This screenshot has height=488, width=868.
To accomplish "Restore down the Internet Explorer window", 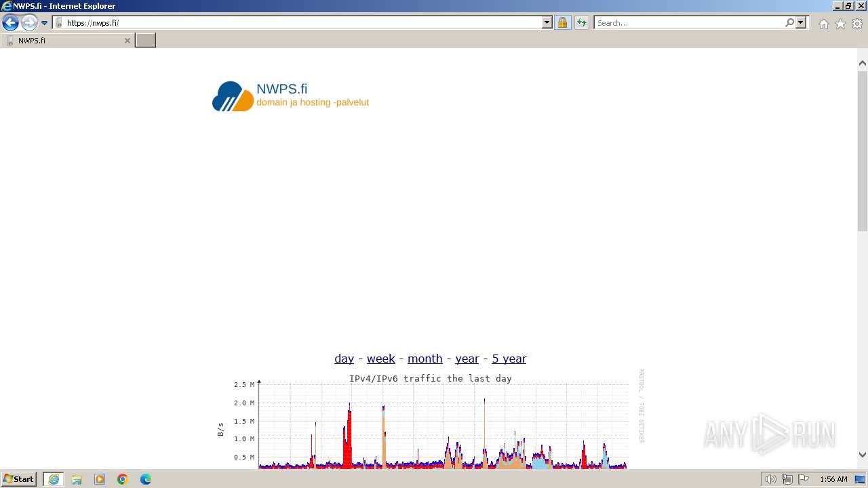I will (848, 5).
